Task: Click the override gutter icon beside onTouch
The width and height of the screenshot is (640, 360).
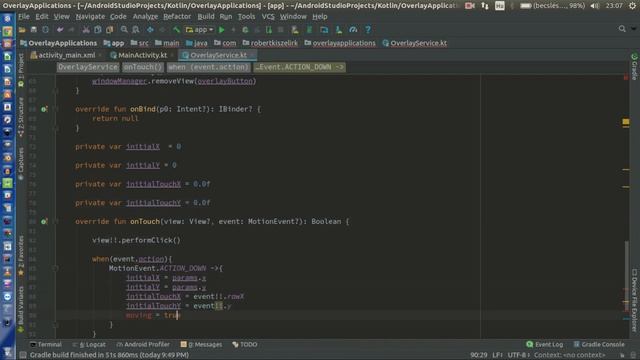Action: [x=44, y=222]
